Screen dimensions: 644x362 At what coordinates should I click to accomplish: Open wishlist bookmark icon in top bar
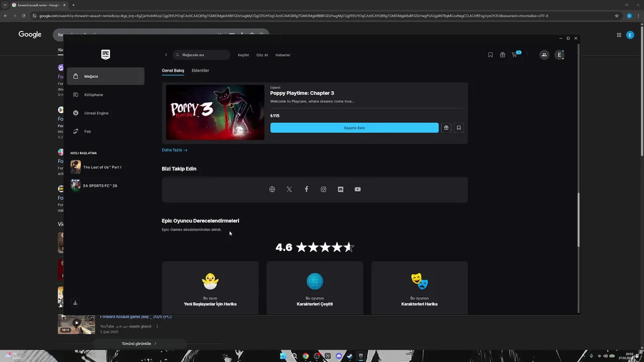click(491, 55)
